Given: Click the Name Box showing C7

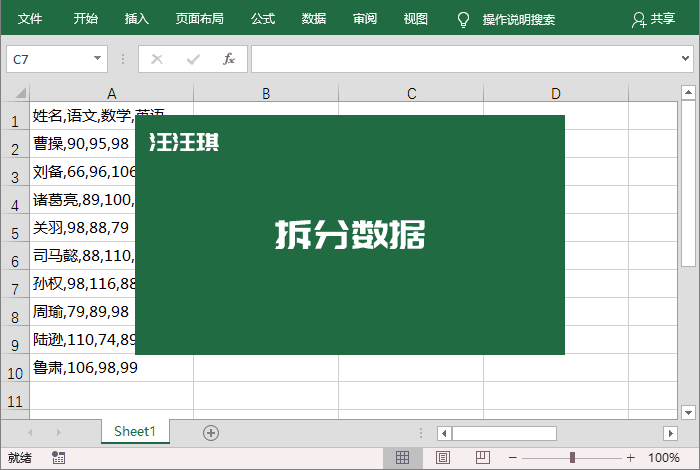Looking at the screenshot, I should [57, 59].
